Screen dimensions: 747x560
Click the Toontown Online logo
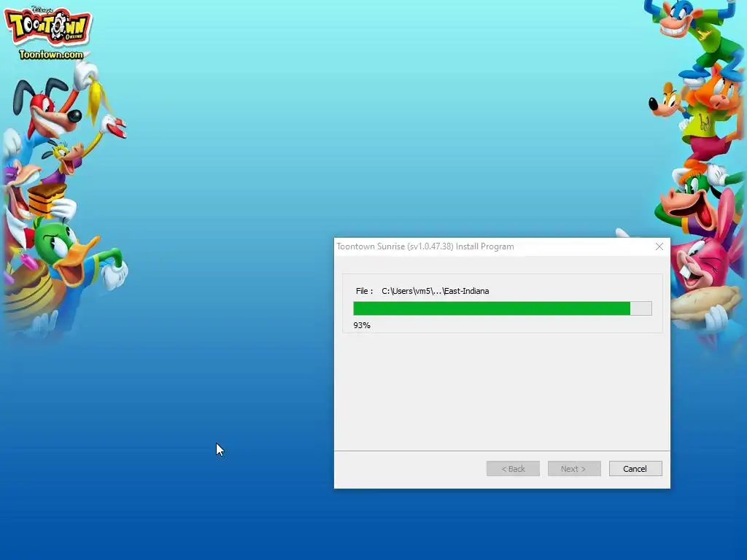pyautogui.click(x=48, y=26)
